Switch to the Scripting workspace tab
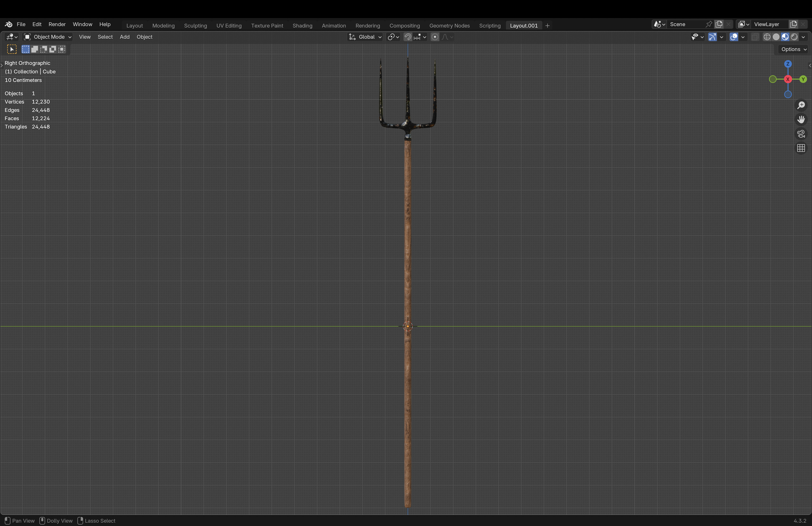The image size is (812, 526). pos(490,26)
